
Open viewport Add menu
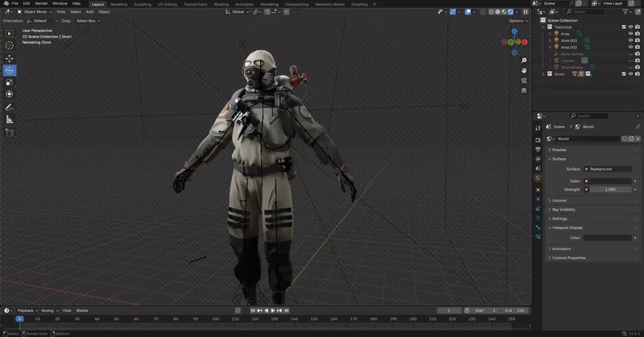coord(90,12)
